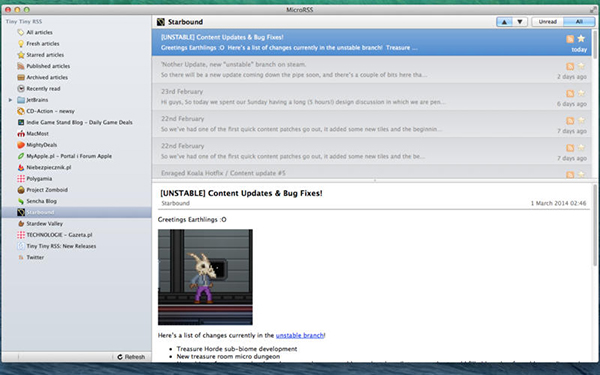The width and height of the screenshot is (600, 375).
Task: Open the unstable branch link
Action: coord(300,335)
